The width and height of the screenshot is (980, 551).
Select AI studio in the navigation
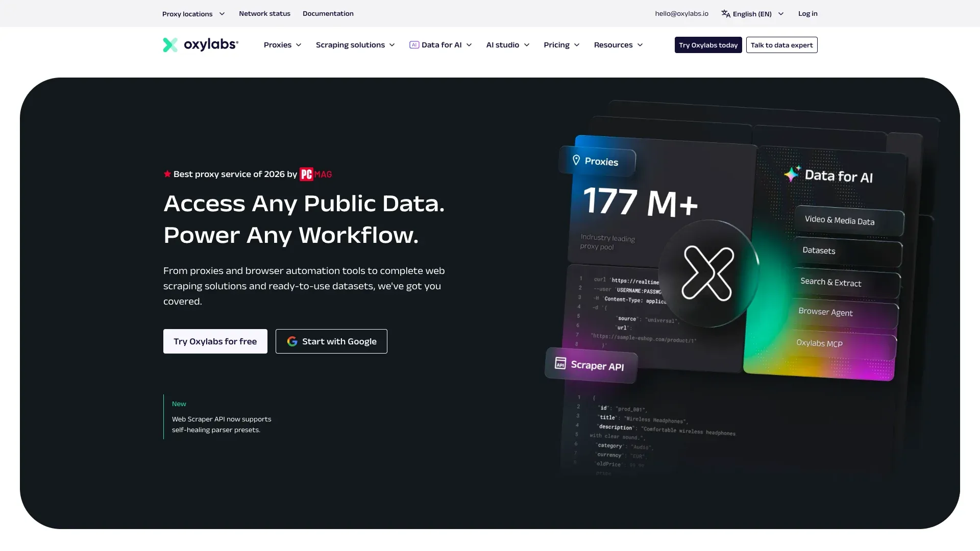[x=507, y=45]
